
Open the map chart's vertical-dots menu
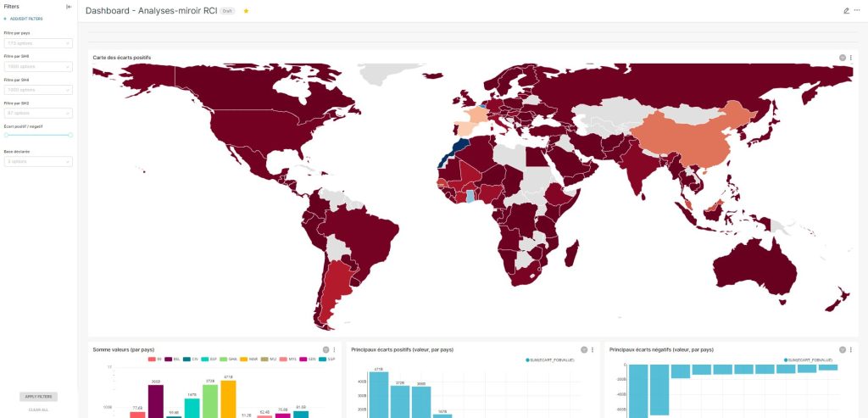pyautogui.click(x=851, y=58)
